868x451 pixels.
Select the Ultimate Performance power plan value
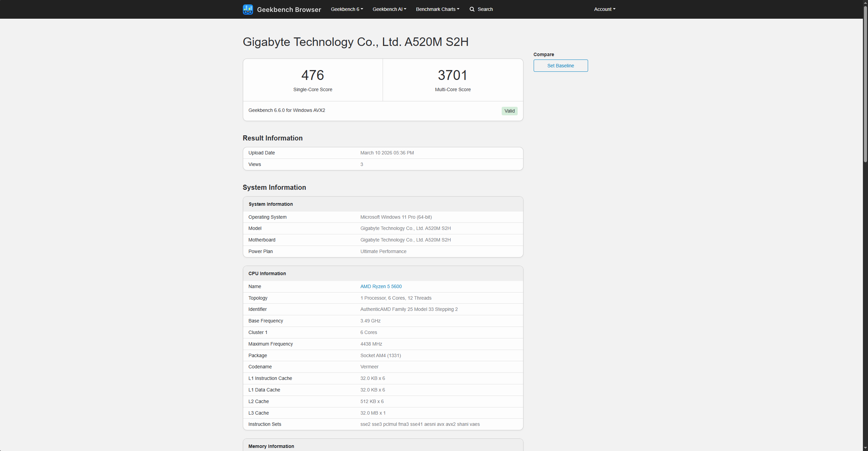tap(383, 251)
